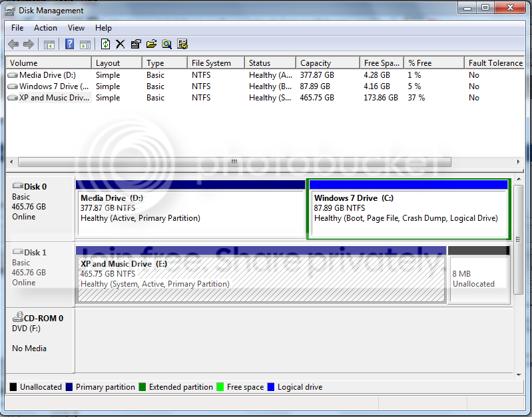This screenshot has width=532, height=417.
Task: Open the Action menu
Action: pyautogui.click(x=45, y=28)
